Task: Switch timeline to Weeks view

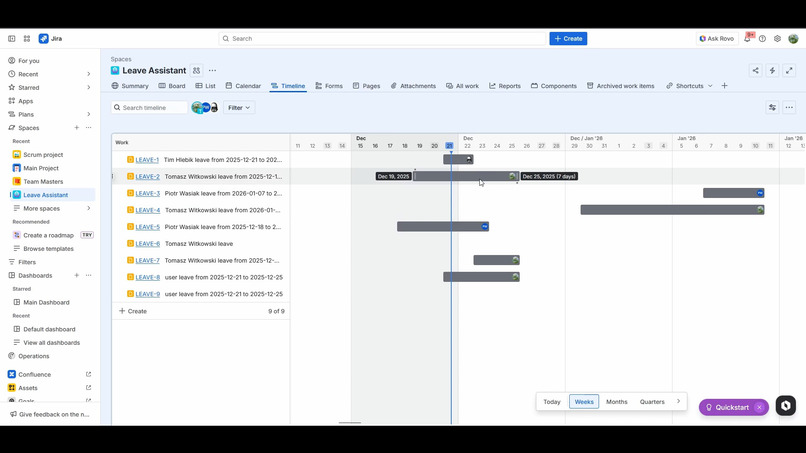Action: tap(584, 402)
